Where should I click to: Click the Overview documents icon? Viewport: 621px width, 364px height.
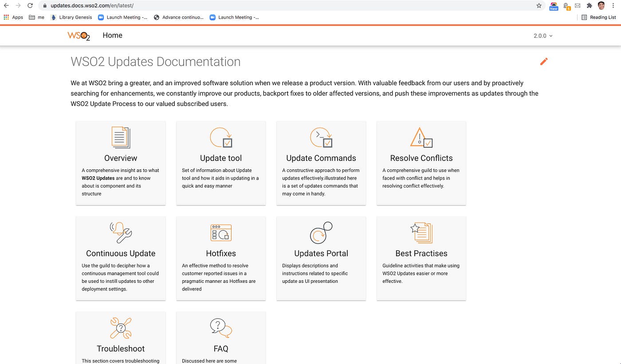coord(121,137)
